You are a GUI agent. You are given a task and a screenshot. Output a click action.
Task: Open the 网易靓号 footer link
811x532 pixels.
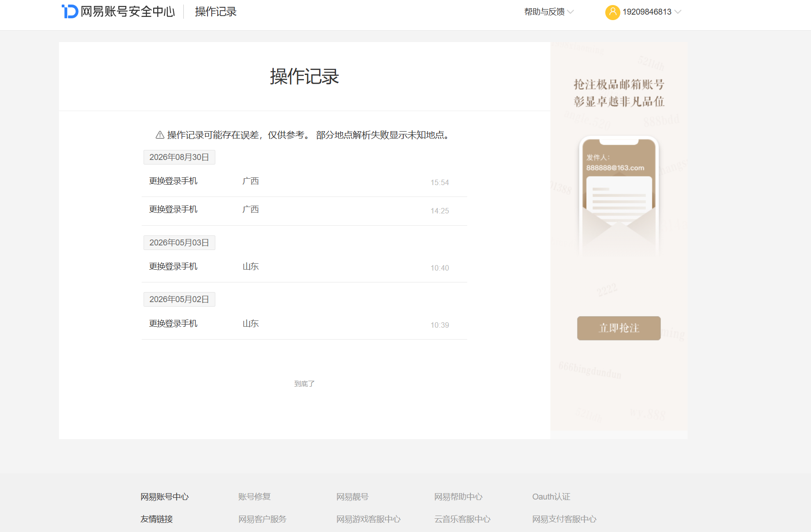(x=352, y=497)
